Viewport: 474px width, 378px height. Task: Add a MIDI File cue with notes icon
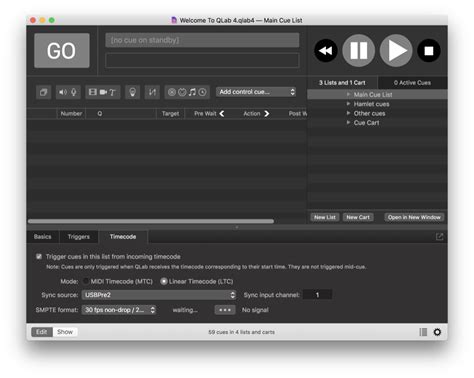(192, 92)
